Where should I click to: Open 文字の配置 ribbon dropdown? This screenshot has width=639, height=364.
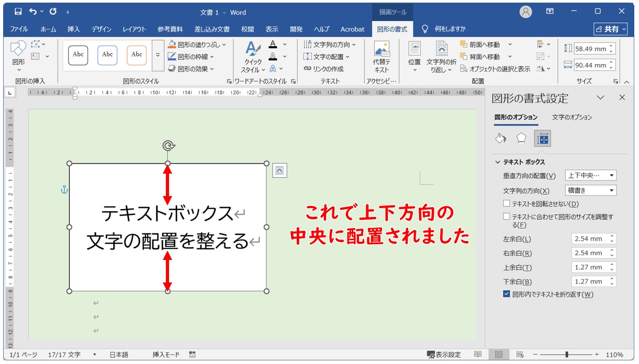tap(327, 56)
